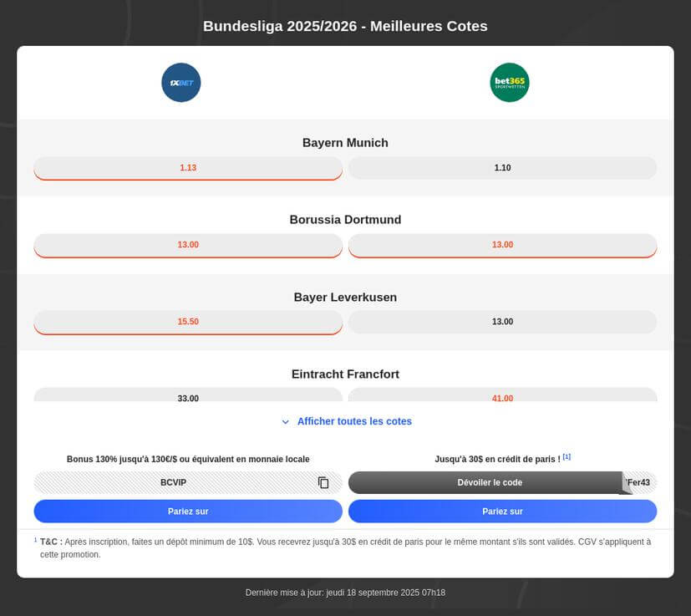
Task: Click the T&C footnote text
Action: tap(345, 548)
